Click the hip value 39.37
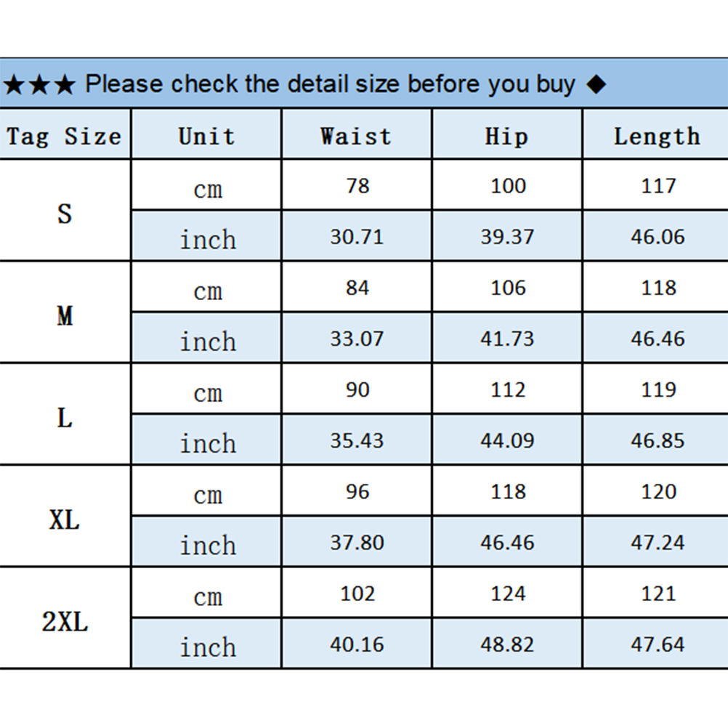Image resolution: width=728 pixels, height=728 pixels. [x=507, y=237]
